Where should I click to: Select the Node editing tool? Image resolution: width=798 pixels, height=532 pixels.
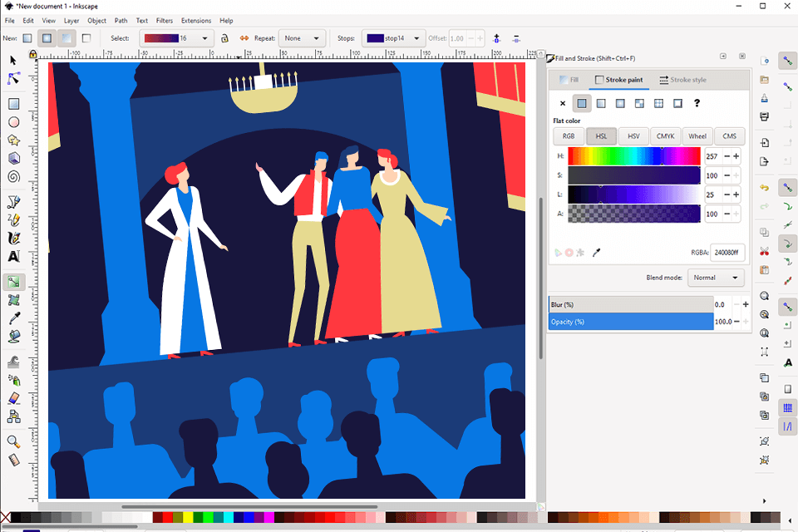tap(12, 79)
